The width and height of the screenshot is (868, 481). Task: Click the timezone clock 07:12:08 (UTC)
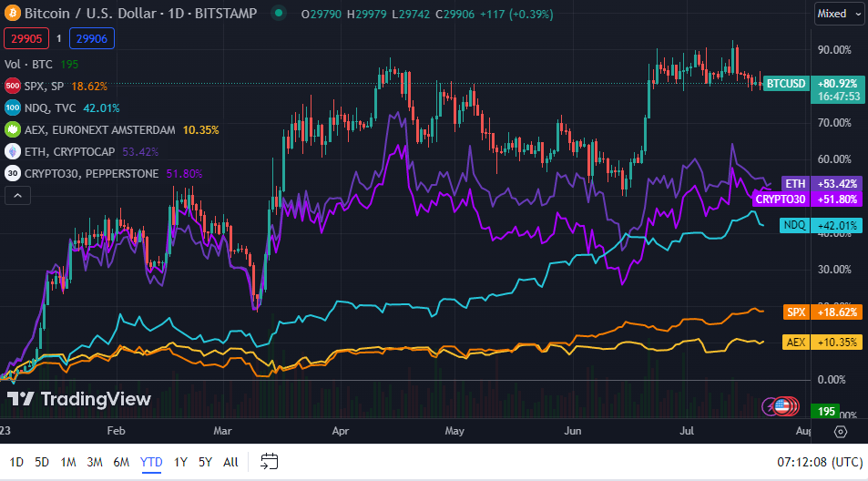(820, 462)
